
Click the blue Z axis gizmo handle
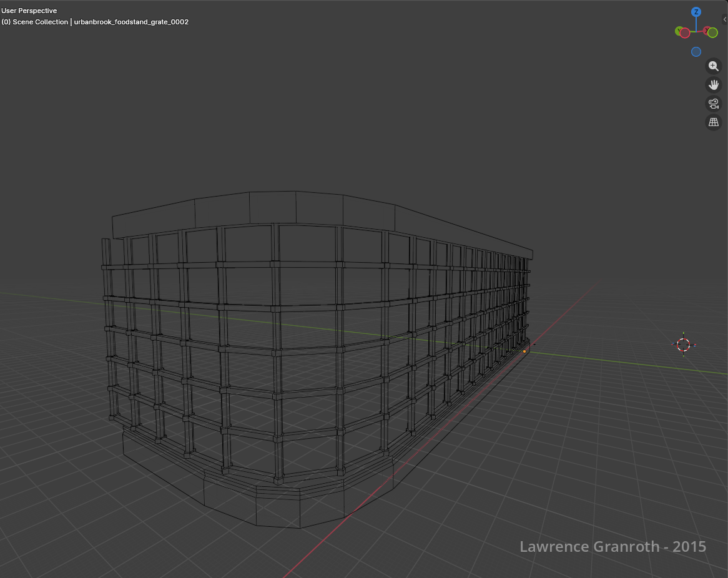[696, 12]
